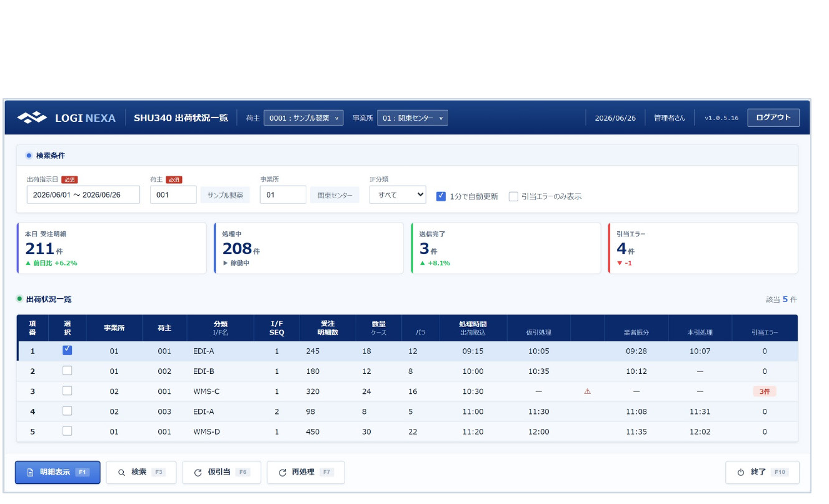This screenshot has height=504, width=829.
Task: Enable the 引当エラーのみ表示 checkbox
Action: pyautogui.click(x=513, y=196)
